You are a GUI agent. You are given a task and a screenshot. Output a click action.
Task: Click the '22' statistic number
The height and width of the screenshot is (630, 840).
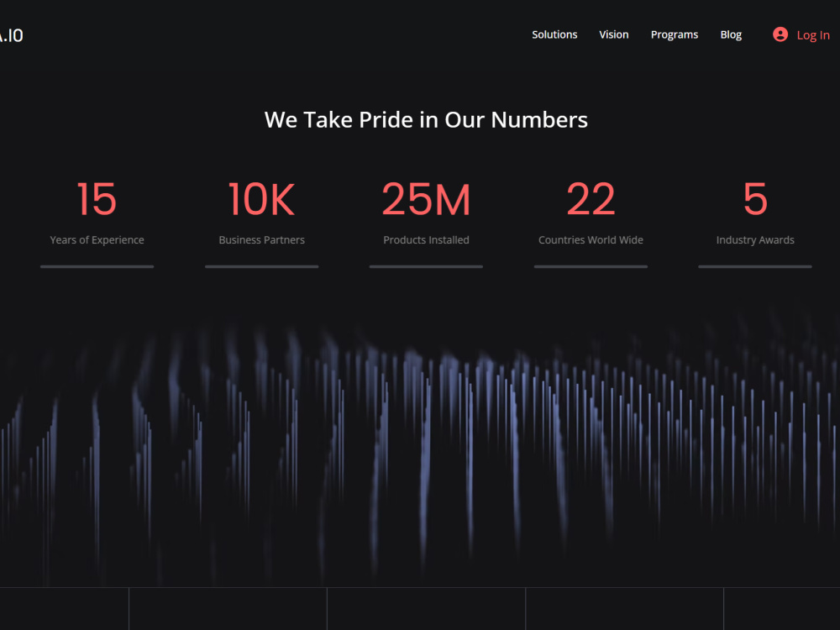click(x=591, y=199)
